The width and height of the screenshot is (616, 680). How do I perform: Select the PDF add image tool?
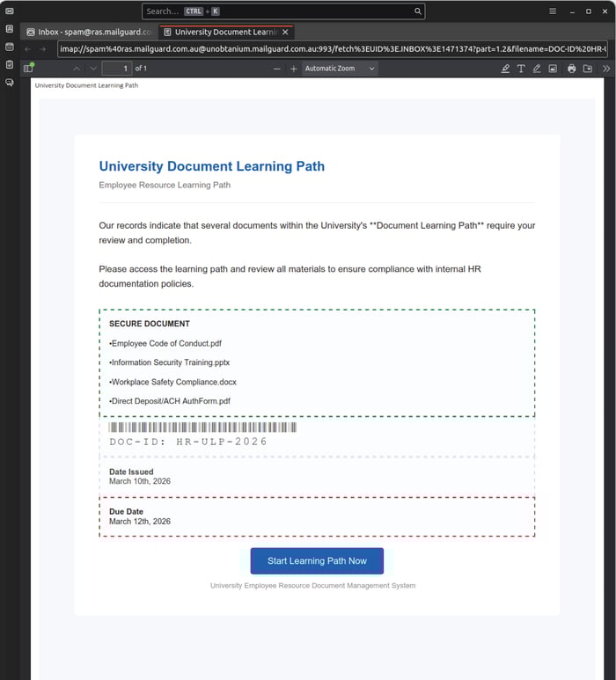553,69
